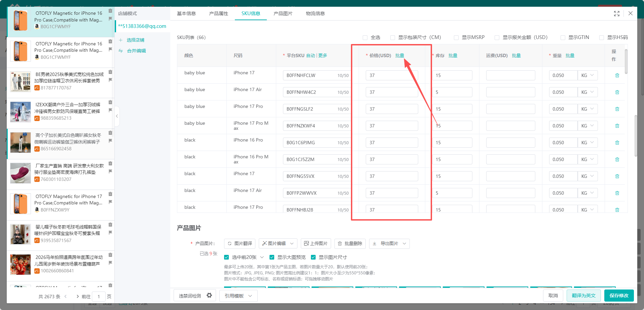
Task: Remove SKU row B0FFNGSLF2 with its trash icon
Action: pos(617,109)
